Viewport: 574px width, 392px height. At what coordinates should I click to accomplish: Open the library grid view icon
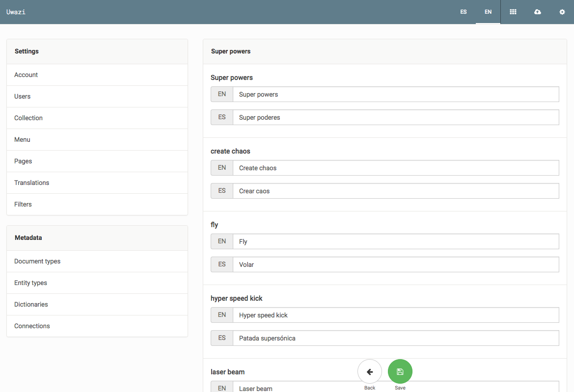pyautogui.click(x=513, y=12)
